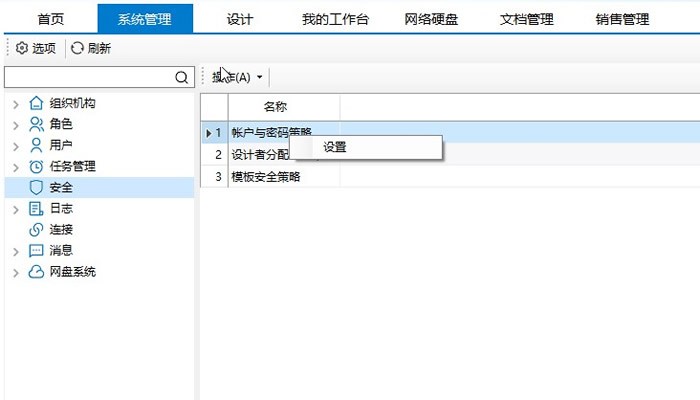Open the 操作(A) dropdown menu
700x400 pixels.
[x=238, y=77]
